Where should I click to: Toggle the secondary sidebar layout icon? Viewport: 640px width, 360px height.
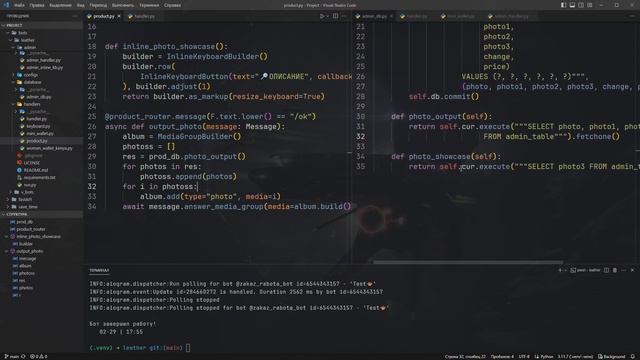click(581, 5)
